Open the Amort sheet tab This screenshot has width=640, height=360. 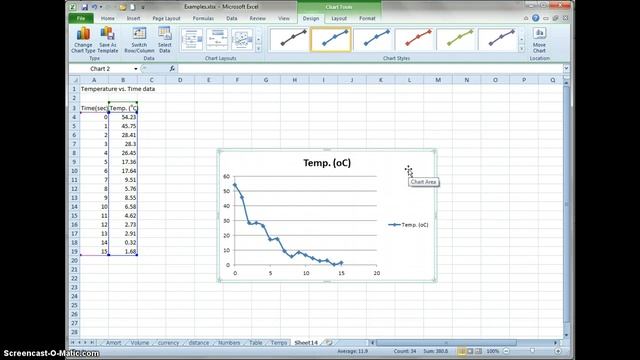point(113,343)
